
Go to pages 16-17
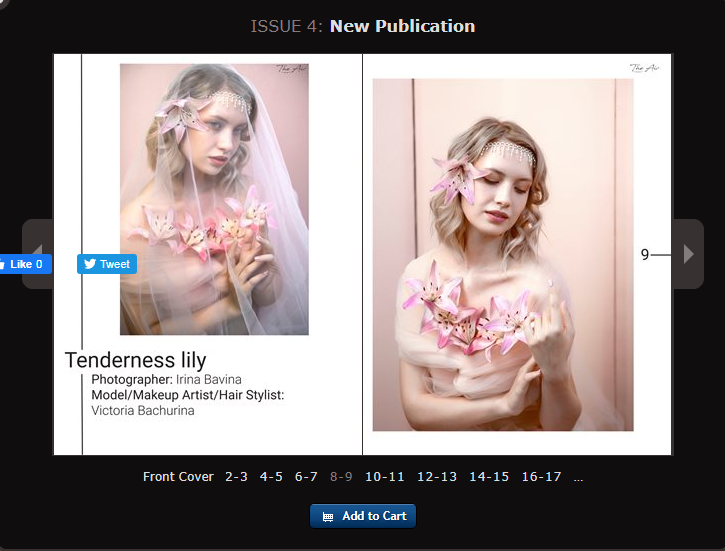[541, 477]
